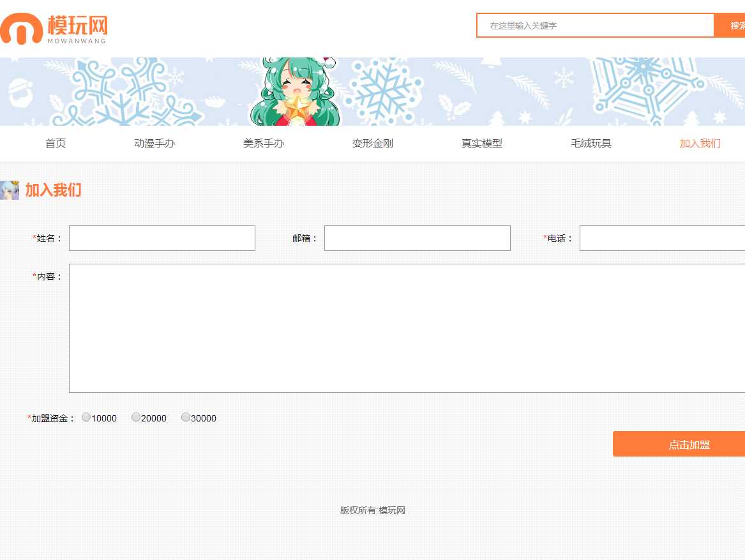Open the 真实模型 navigation item
This screenshot has width=745, height=560.
coord(482,144)
